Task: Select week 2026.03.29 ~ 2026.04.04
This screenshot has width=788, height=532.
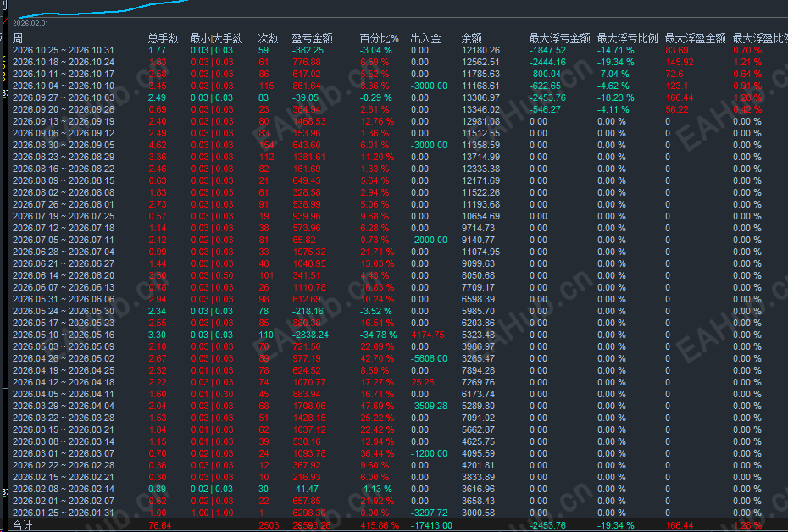Action: point(64,406)
